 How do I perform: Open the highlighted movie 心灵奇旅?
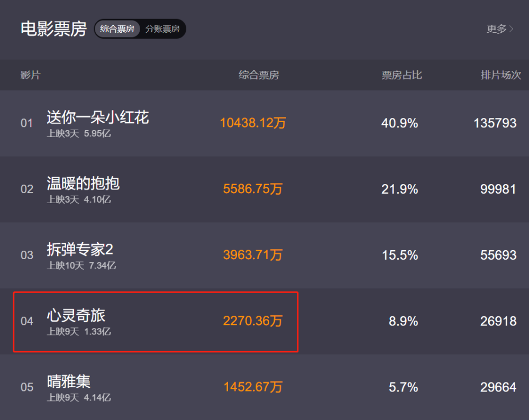[76, 316]
